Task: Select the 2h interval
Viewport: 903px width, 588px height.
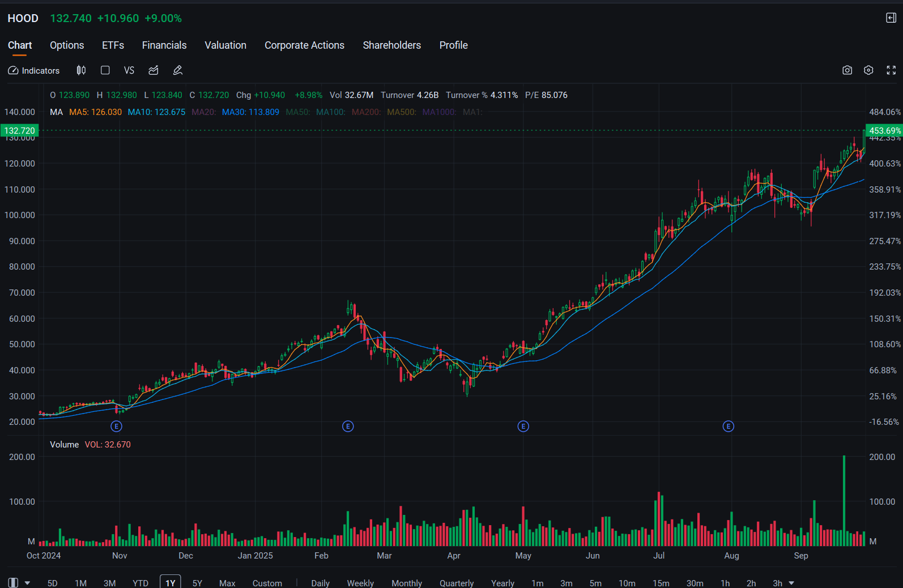Action: click(751, 583)
